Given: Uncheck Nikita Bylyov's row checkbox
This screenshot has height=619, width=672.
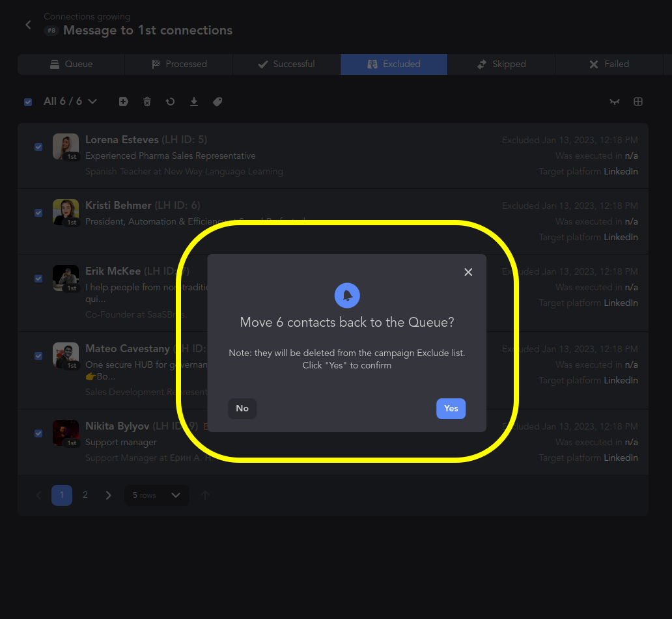Looking at the screenshot, I should 38,433.
